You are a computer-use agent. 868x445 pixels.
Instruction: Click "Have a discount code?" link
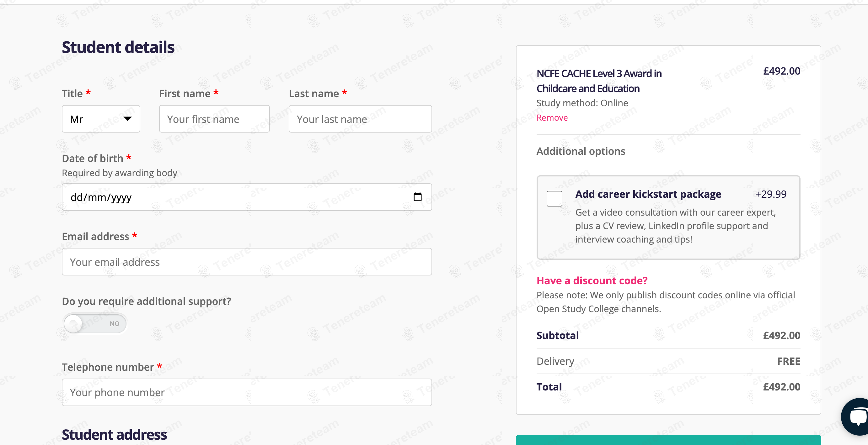coord(592,280)
